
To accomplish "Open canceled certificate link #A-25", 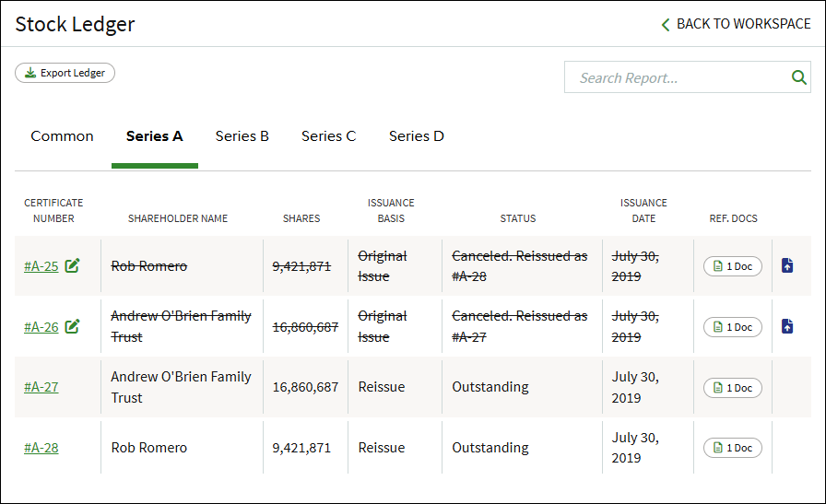I will (x=41, y=266).
